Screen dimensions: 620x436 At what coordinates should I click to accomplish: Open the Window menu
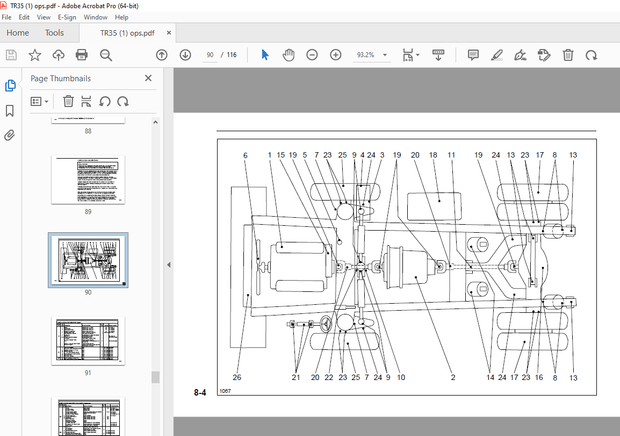[x=95, y=17]
